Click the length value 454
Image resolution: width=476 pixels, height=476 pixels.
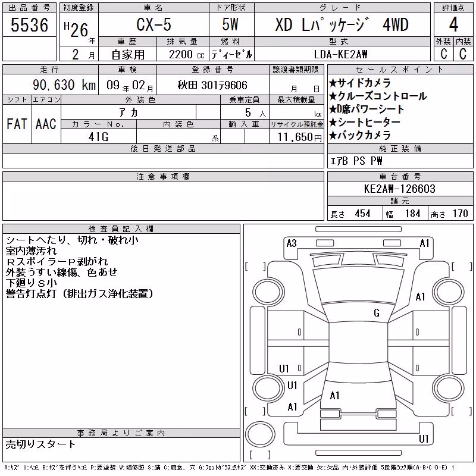[362, 214]
